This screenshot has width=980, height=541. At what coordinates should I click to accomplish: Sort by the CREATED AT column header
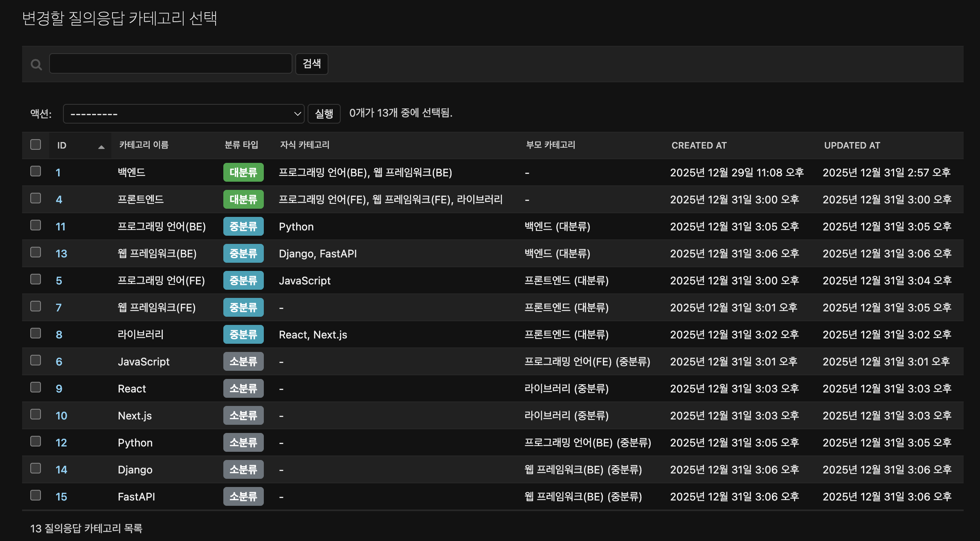pyautogui.click(x=699, y=145)
